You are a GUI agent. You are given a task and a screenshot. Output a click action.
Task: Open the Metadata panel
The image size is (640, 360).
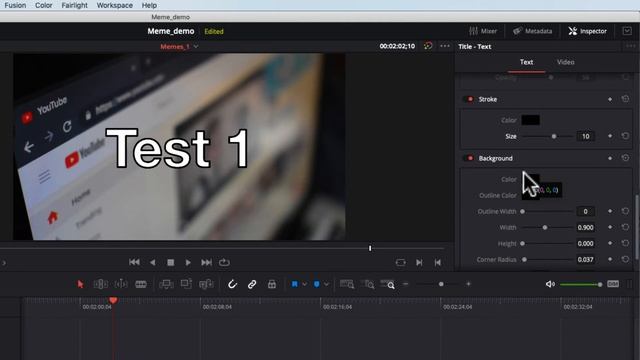click(x=533, y=31)
